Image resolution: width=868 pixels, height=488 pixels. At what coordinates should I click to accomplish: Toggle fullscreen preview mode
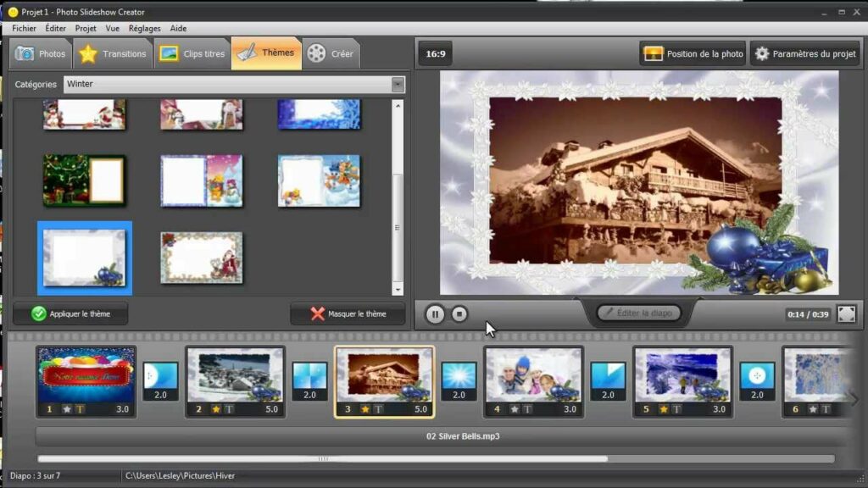point(846,313)
